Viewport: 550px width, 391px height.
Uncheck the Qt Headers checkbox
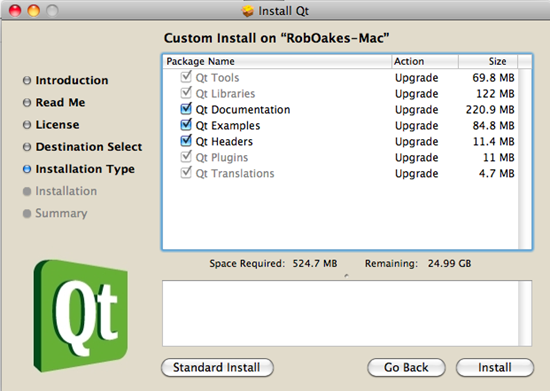point(186,141)
